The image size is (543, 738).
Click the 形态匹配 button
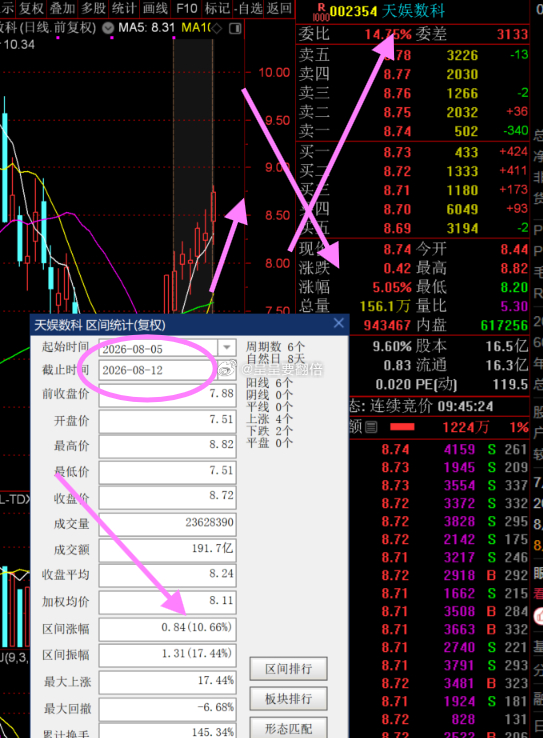[288, 728]
